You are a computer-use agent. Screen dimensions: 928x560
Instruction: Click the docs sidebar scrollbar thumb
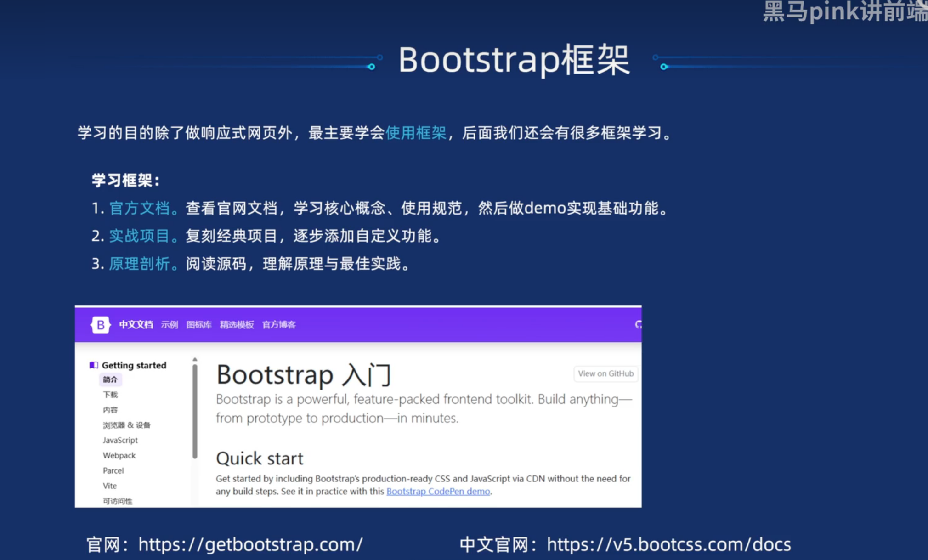click(195, 411)
